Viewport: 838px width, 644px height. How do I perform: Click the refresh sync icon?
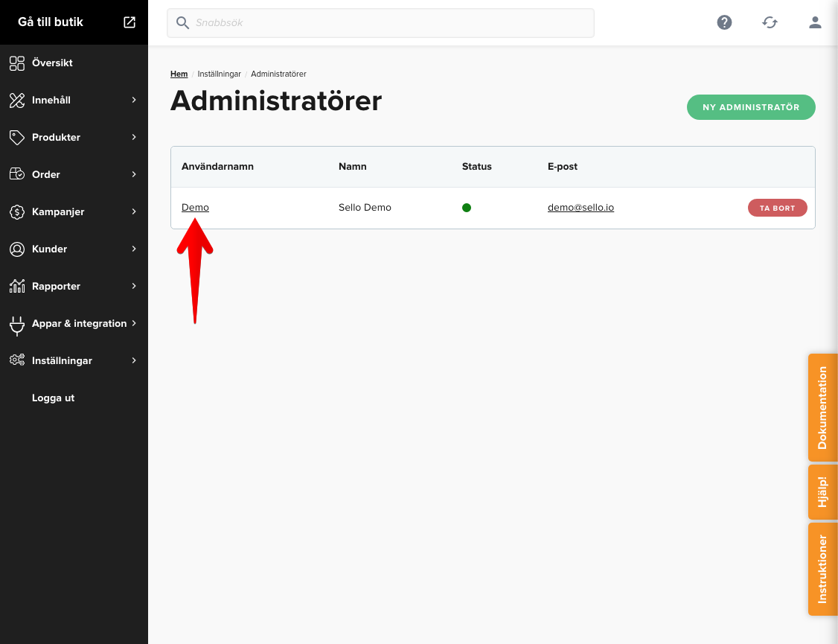770,22
